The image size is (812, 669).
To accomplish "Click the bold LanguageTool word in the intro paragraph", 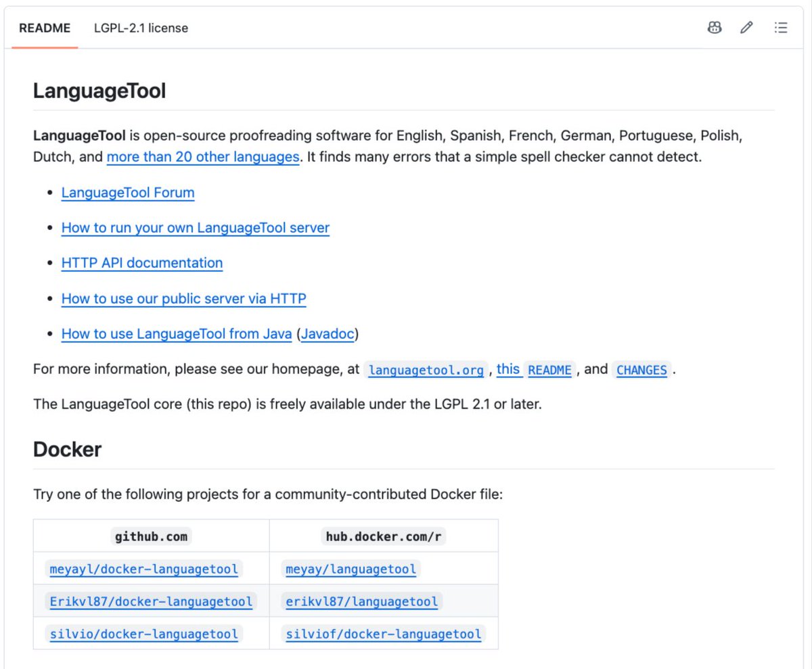I will click(x=79, y=136).
